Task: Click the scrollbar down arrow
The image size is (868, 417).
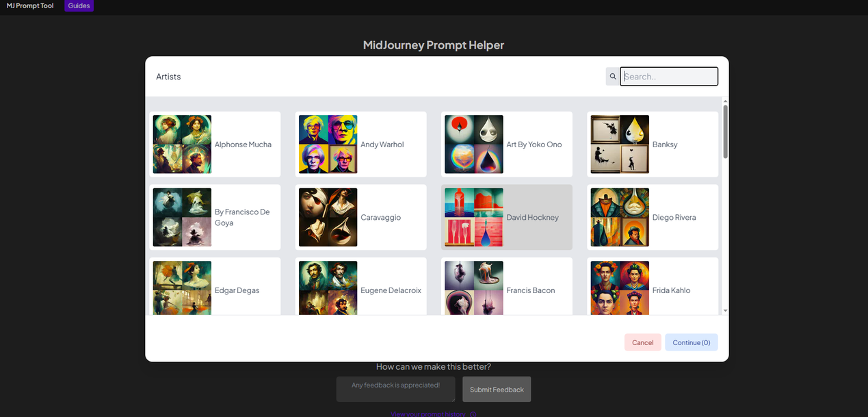Action: click(x=725, y=311)
